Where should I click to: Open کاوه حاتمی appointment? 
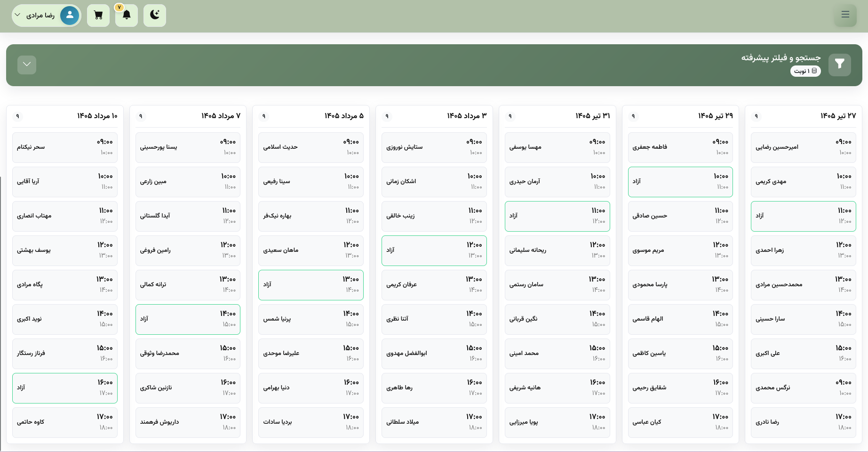click(65, 422)
